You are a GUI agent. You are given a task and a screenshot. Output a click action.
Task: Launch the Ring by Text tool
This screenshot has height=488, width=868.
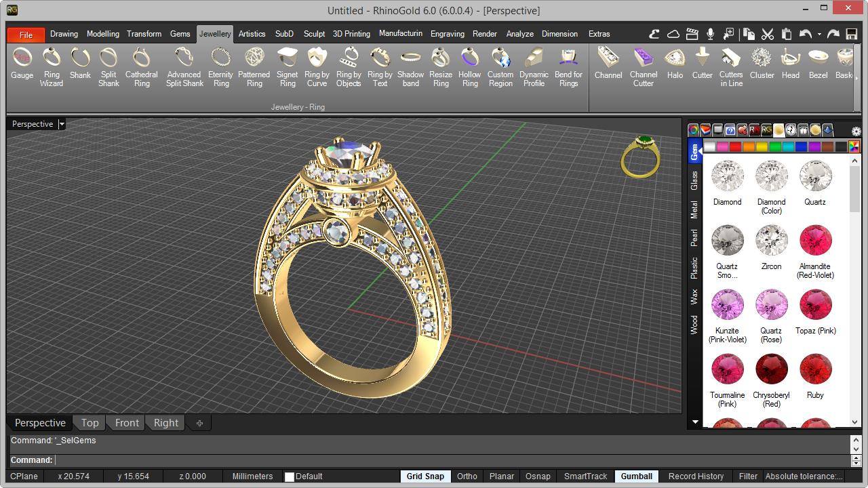click(380, 66)
